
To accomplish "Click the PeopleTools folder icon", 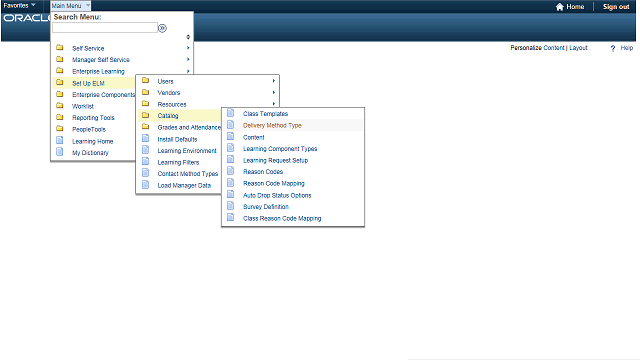I will click(60, 129).
